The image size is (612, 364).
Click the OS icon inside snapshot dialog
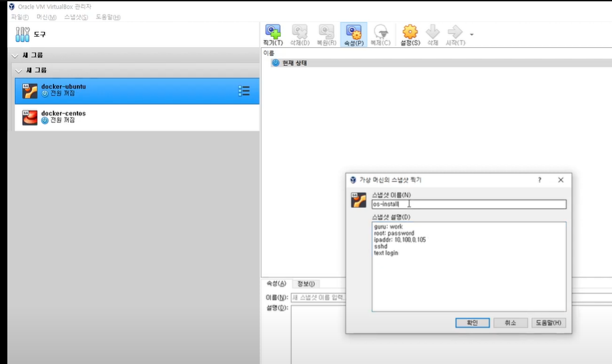pyautogui.click(x=358, y=200)
